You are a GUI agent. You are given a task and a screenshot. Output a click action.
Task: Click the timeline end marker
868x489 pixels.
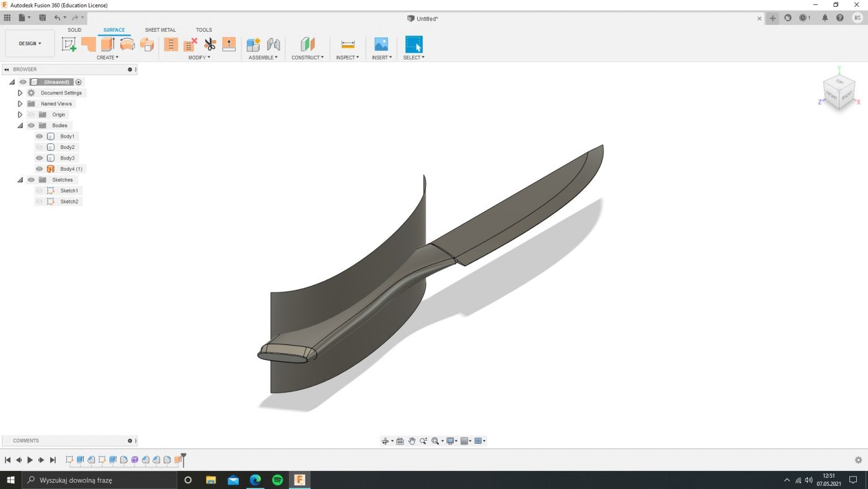pos(184,459)
